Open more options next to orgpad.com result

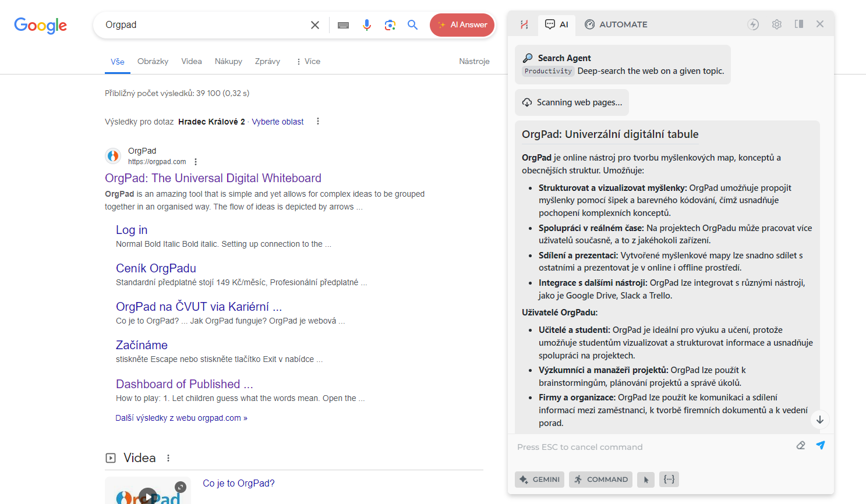[196, 162]
